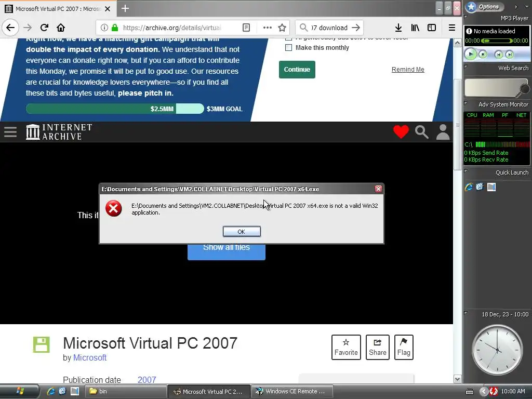Switch to Microsoft Virtual PC taskbar button
532x399 pixels.
[x=209, y=391]
